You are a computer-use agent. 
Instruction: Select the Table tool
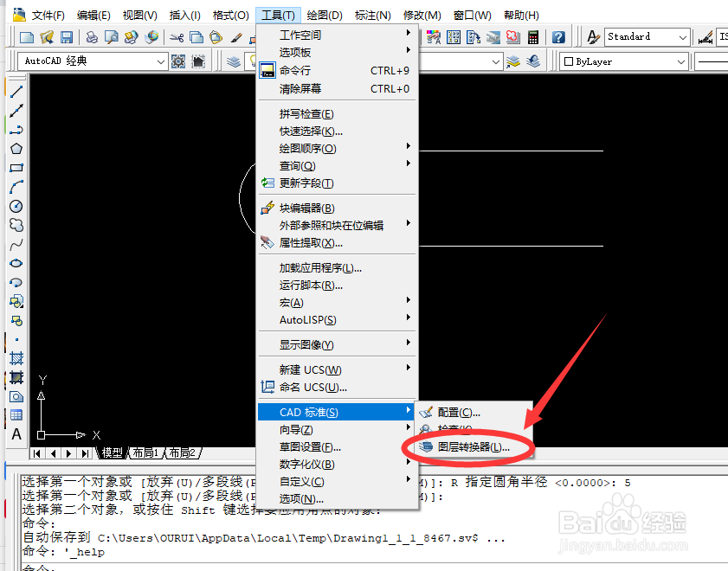click(x=16, y=415)
